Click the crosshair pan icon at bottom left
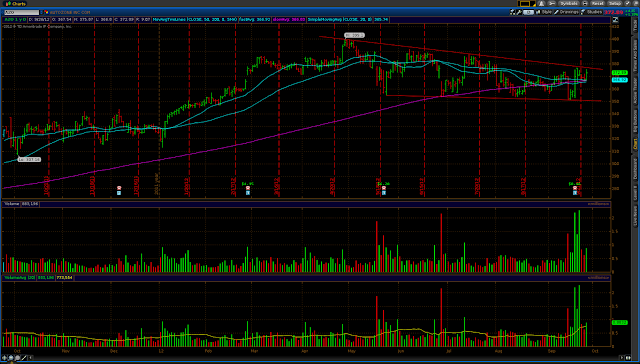The height and width of the screenshot is (364, 640). (4, 358)
